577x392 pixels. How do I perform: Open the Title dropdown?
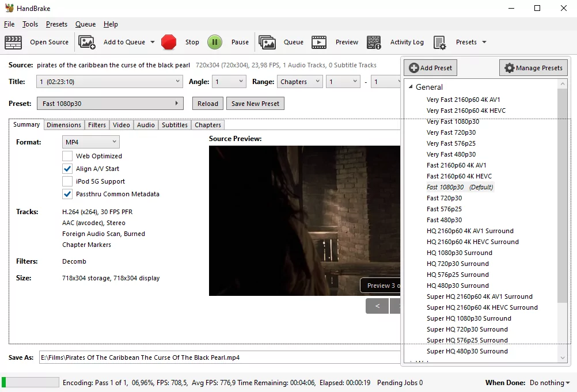(x=109, y=82)
